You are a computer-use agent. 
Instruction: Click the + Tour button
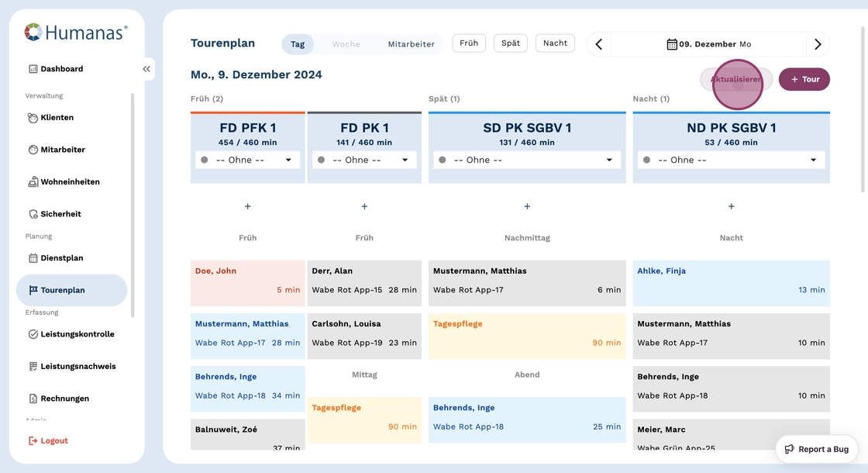(804, 79)
